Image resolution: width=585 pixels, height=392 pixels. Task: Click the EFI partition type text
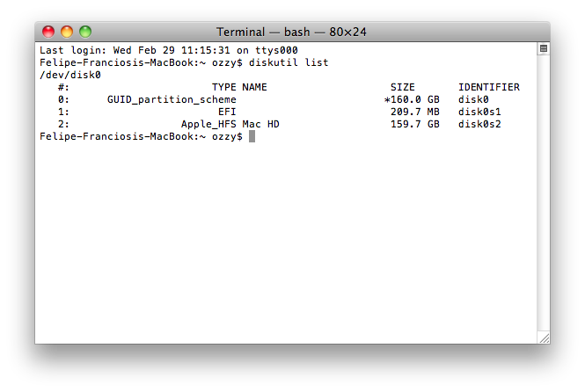click(227, 113)
